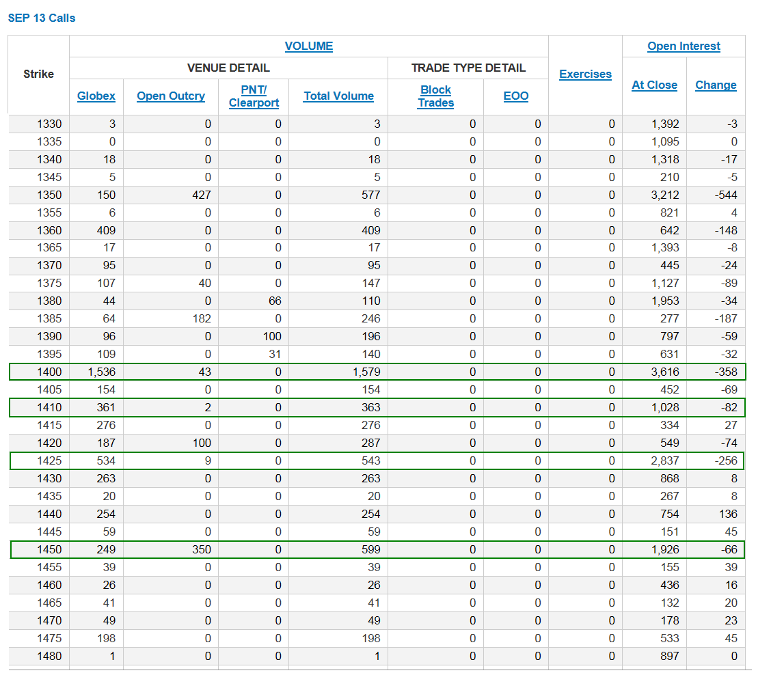This screenshot has height=675, width=784.
Task: Select the Total Volume column link
Action: coord(338,96)
